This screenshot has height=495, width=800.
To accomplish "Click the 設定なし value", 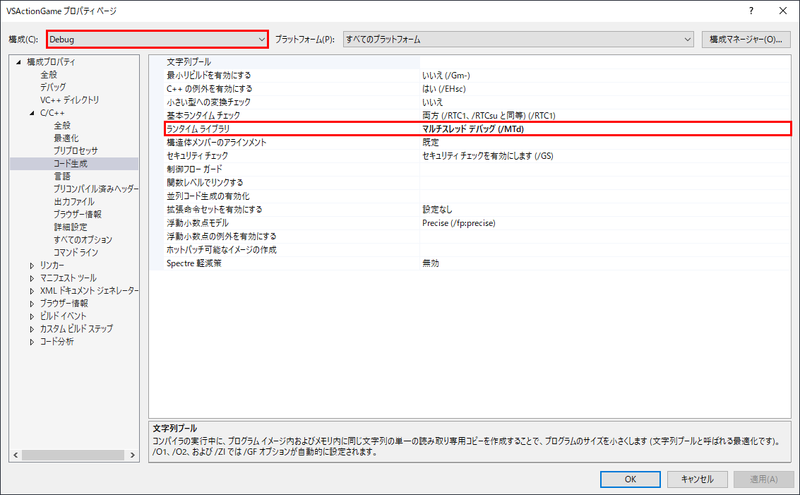I will pos(437,210).
